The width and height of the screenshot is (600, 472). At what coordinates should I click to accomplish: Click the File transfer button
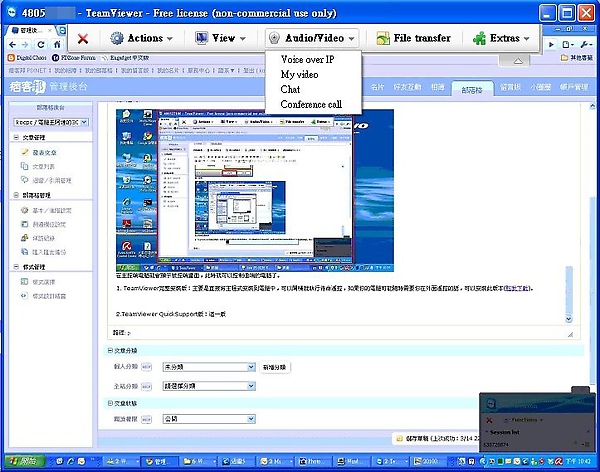tap(409, 38)
